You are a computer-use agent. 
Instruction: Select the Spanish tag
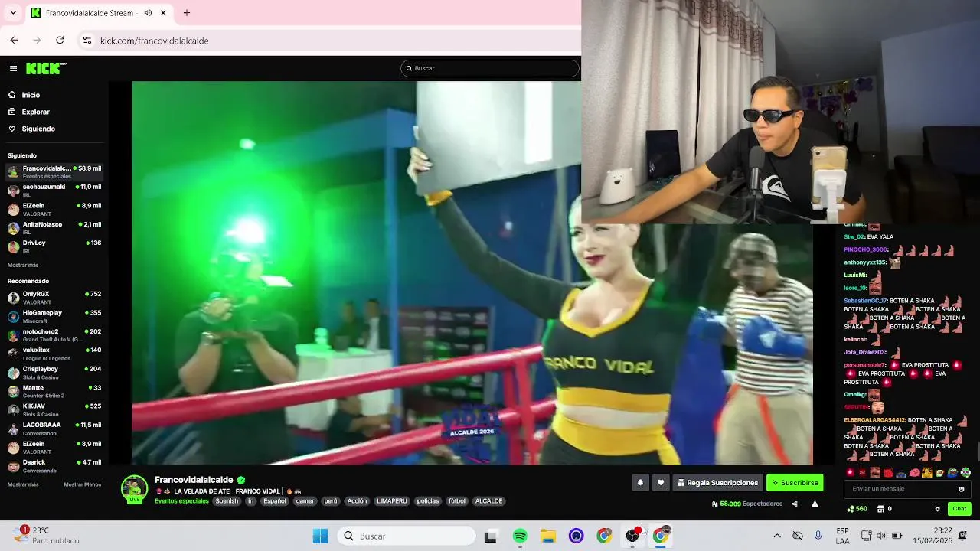tap(227, 501)
